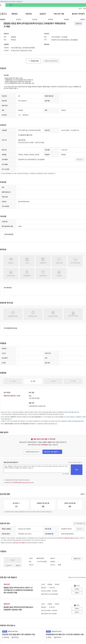This screenshot has width=86, height=644.
Task: Select the 장애인용 승강기 icon
Action: pos(33,314)
